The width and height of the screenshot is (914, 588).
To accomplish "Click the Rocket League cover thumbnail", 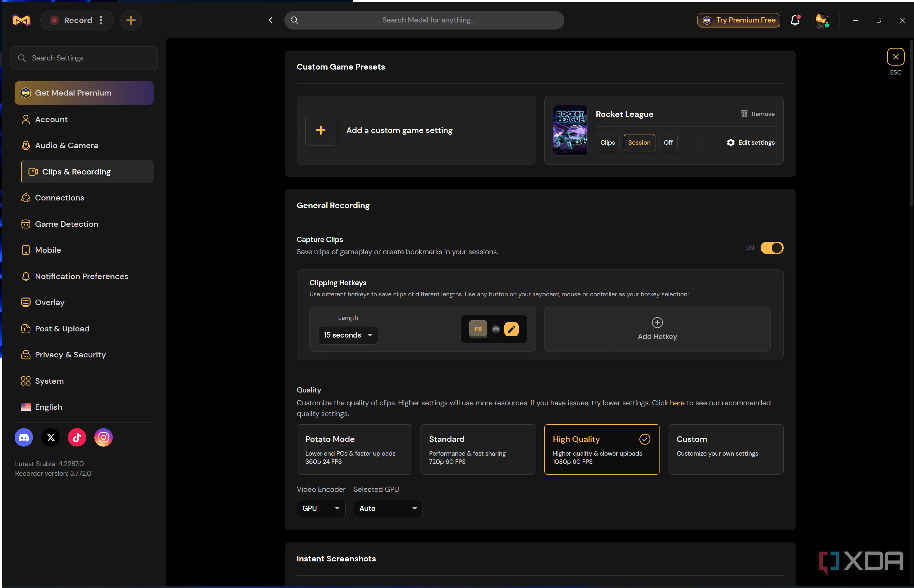I will click(x=570, y=130).
